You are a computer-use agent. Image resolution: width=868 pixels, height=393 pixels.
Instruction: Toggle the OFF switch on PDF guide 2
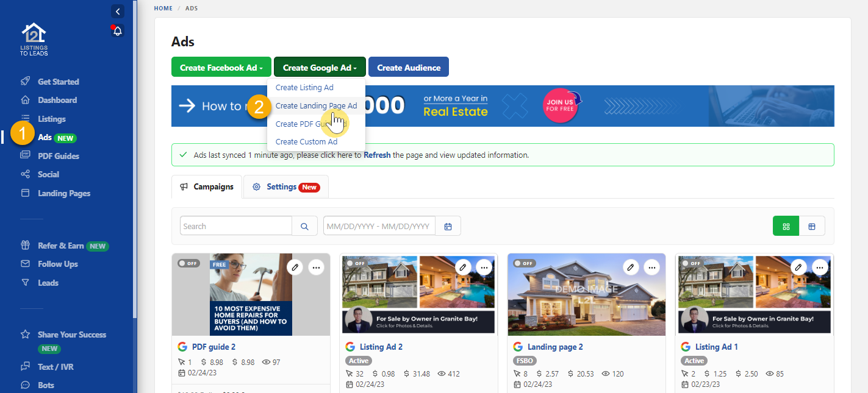[x=190, y=263]
